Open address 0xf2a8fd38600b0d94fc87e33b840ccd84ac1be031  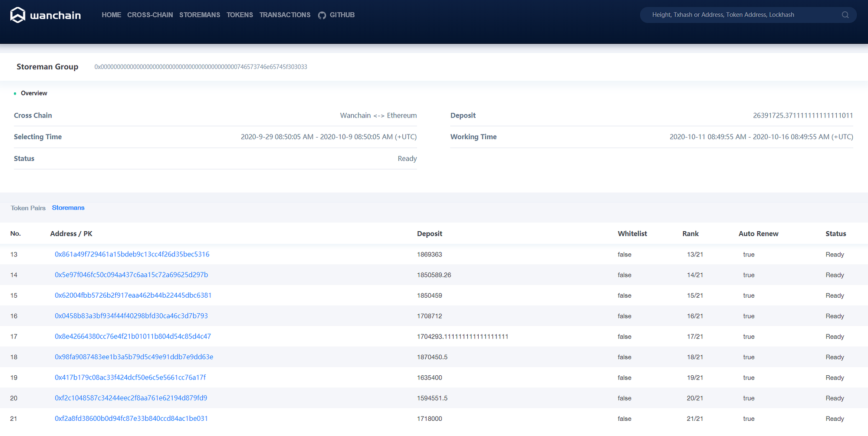click(131, 418)
